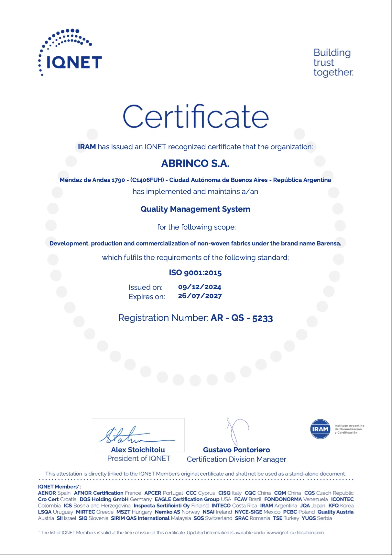Select the company name ABRINCO S.A.

(195, 164)
